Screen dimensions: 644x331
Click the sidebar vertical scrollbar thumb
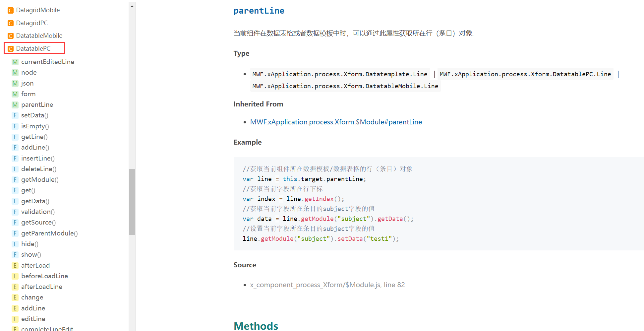click(132, 202)
